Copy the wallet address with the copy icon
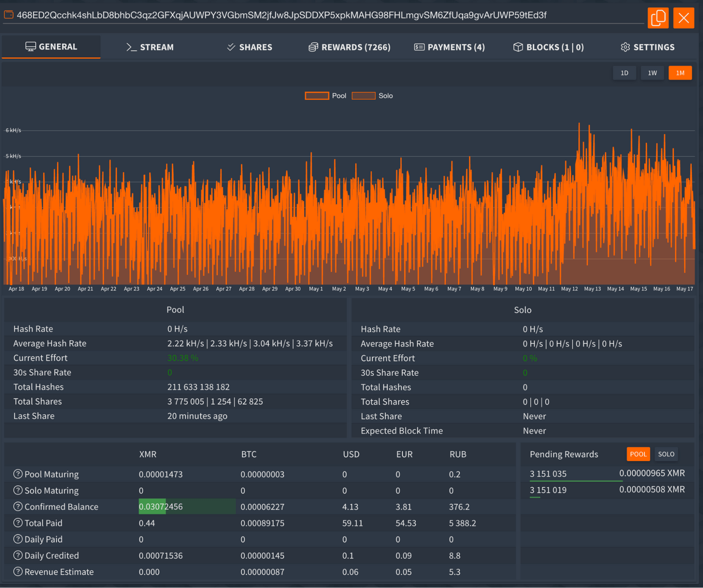 pos(658,18)
